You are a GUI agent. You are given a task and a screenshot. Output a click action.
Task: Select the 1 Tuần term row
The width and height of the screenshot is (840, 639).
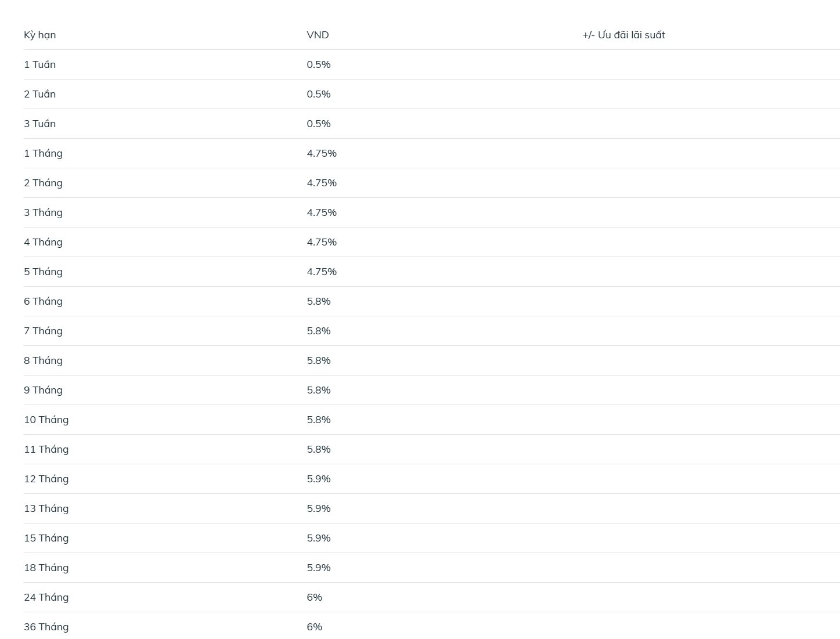(x=432, y=64)
